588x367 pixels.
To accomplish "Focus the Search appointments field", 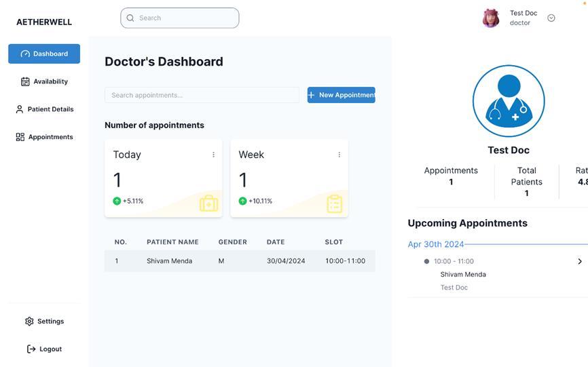I will pyautogui.click(x=202, y=95).
